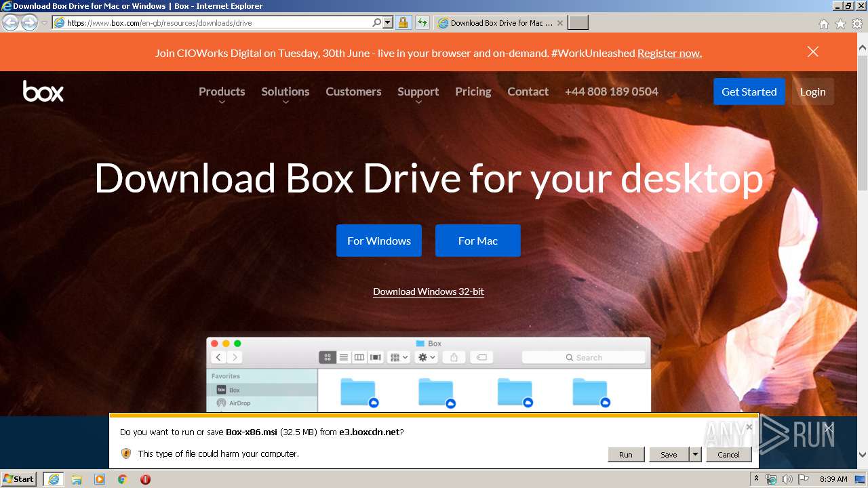Screen dimensions: 868x488
Task: Click Cancel in the download bar
Action: 729,455
